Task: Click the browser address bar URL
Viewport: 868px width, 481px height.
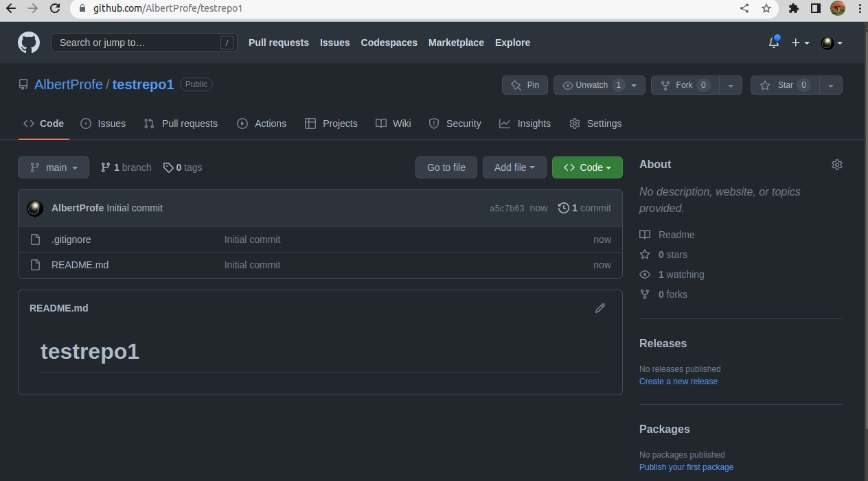Action: coord(168,9)
